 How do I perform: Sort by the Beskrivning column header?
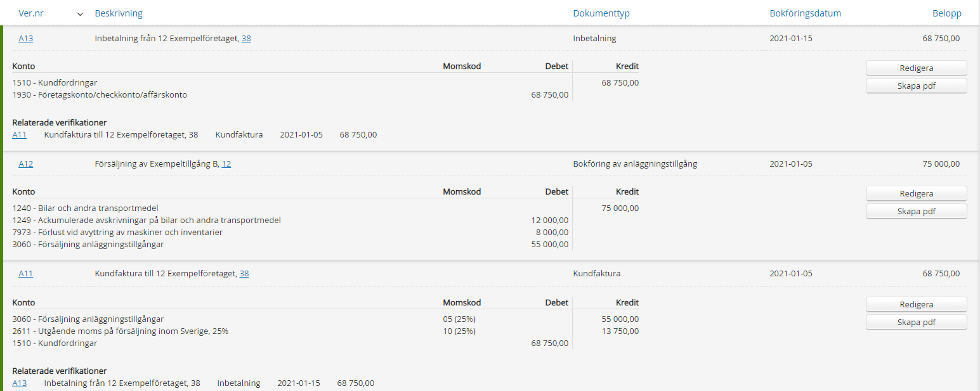(x=119, y=13)
